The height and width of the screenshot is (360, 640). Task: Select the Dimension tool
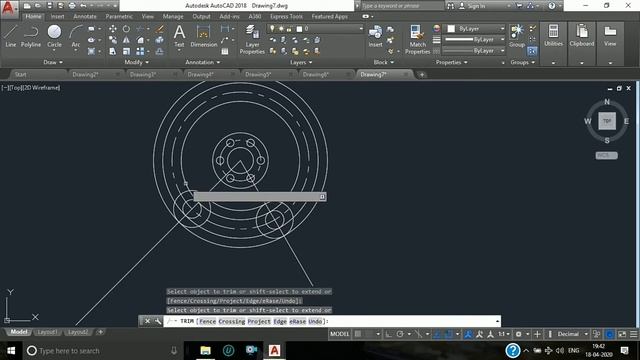click(x=203, y=36)
